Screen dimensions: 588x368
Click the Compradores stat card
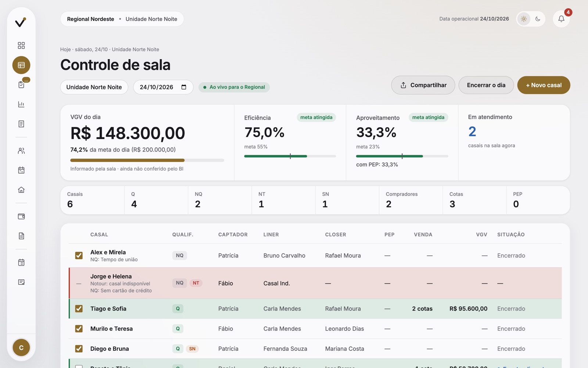[x=411, y=200]
